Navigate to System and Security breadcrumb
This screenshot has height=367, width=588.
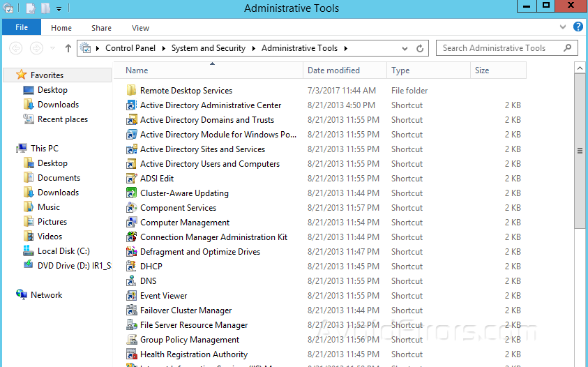208,48
